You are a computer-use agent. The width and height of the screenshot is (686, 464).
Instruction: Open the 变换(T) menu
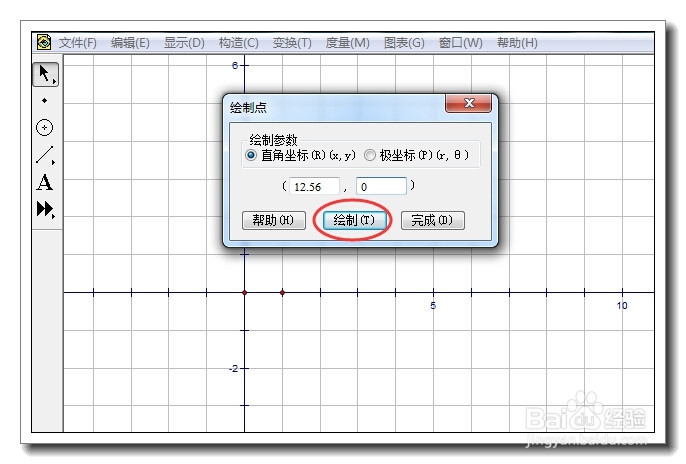(x=292, y=43)
